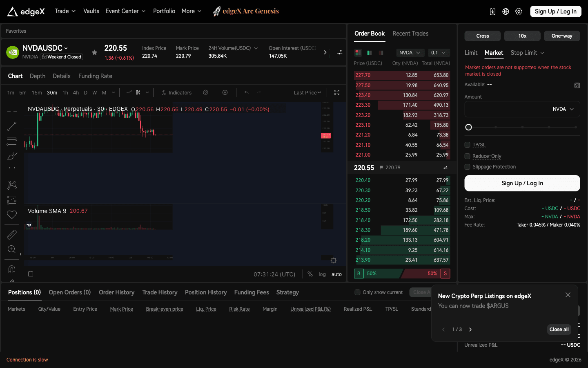Expand the More menu dropdown

[x=192, y=11]
